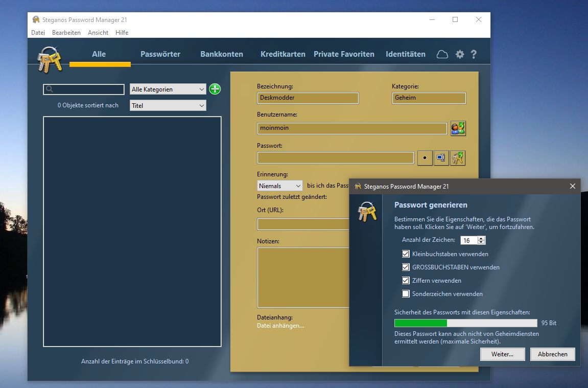Click the virtual keyboard icon next to Passwort

(441, 158)
